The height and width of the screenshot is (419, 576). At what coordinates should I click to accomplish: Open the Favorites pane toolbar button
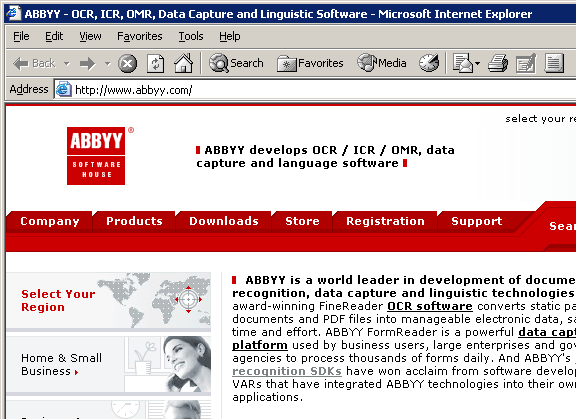[x=310, y=64]
